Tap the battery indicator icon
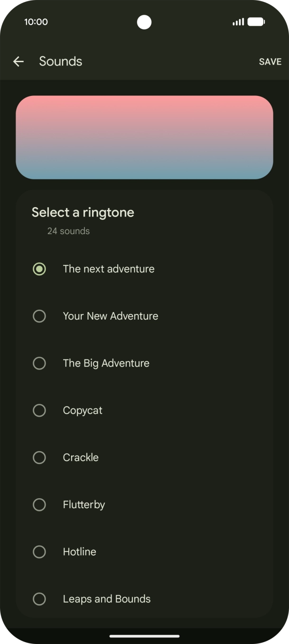 pos(256,22)
